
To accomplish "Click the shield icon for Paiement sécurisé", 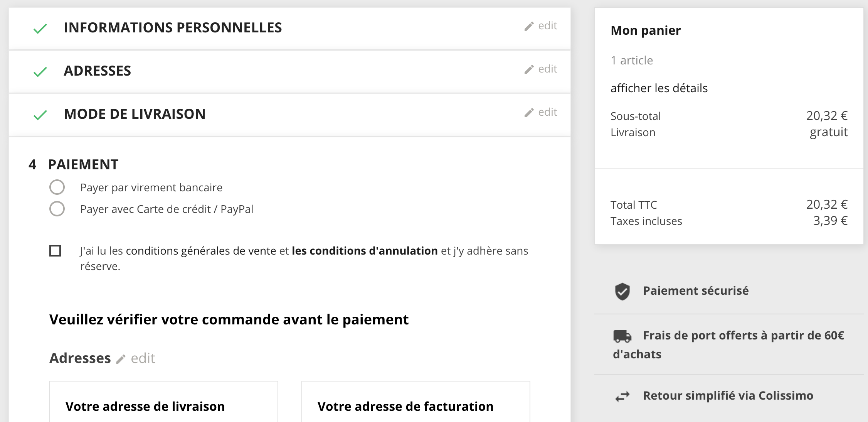I will [x=622, y=291].
